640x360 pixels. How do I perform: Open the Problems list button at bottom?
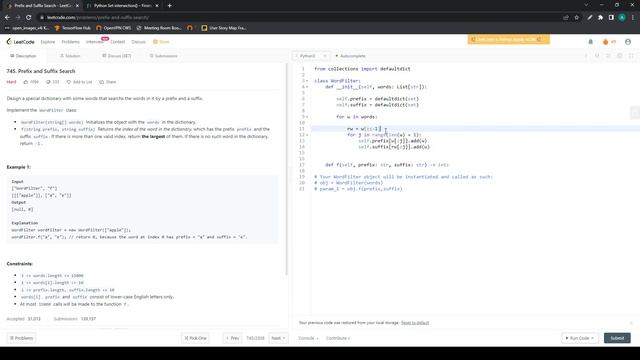[x=21, y=338]
